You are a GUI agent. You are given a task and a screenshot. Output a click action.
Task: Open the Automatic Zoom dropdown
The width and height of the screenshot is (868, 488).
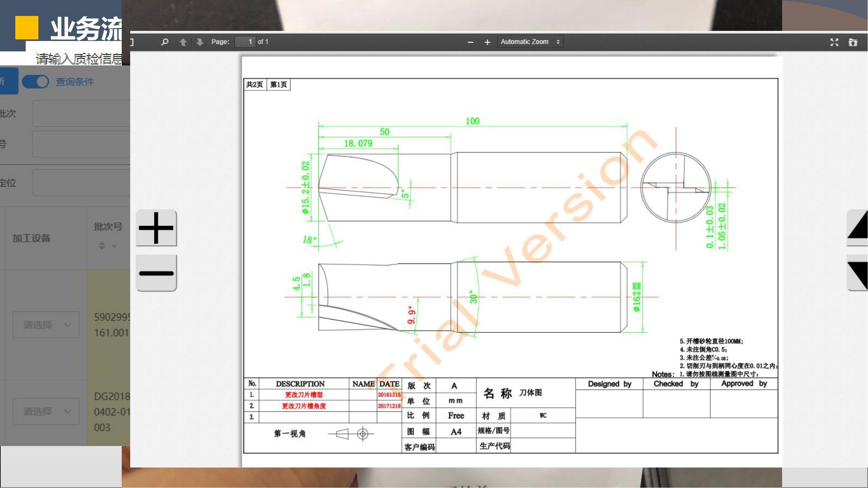530,42
